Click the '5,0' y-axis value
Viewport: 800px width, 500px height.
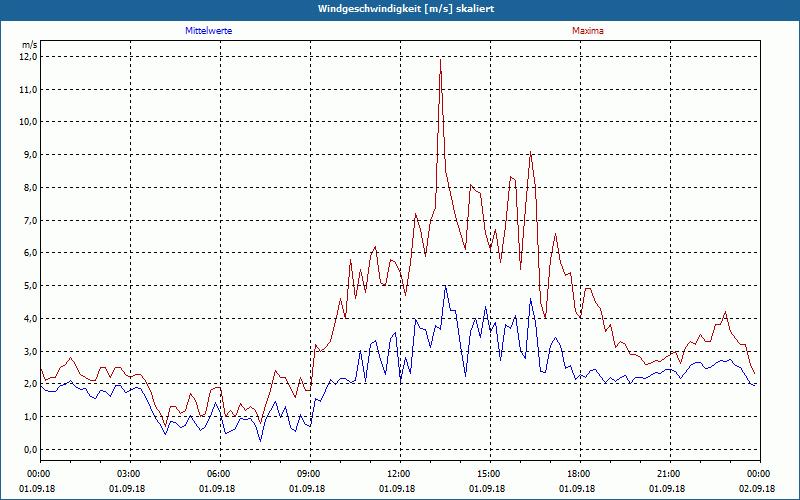[31, 286]
